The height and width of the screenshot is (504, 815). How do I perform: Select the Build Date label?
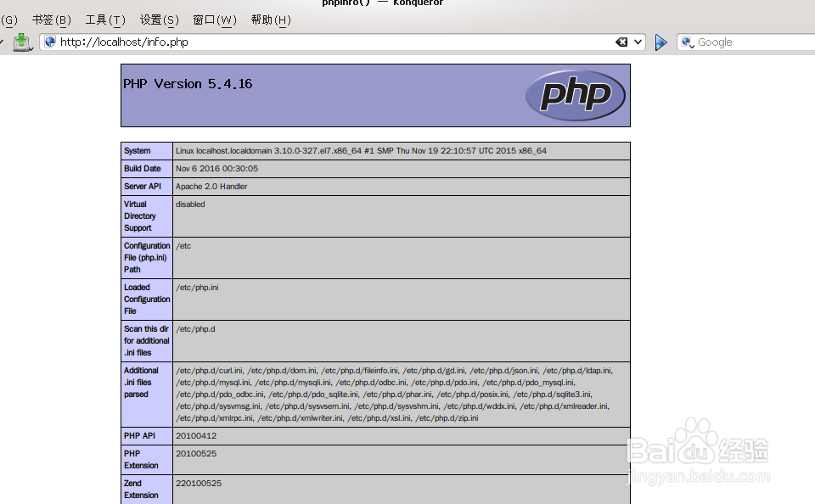[x=143, y=168]
